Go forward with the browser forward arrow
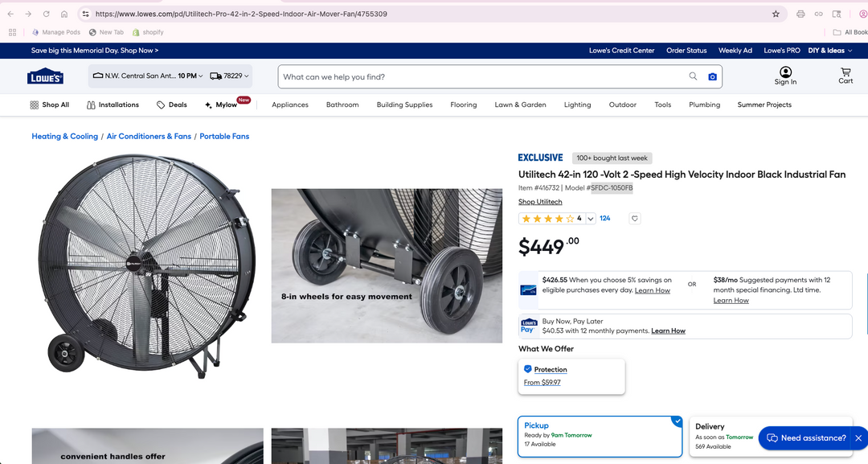868x464 pixels. pos(28,14)
